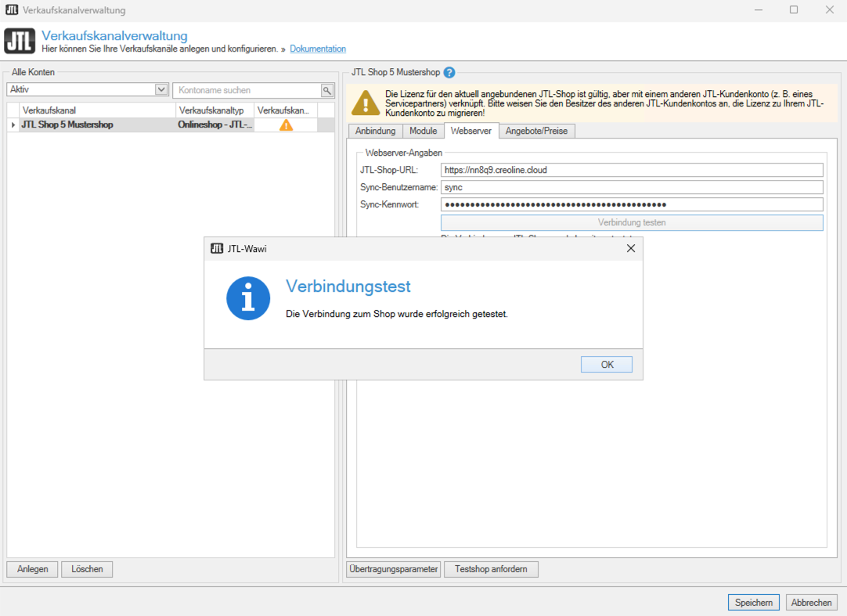
Task: Click the Verkaufskanal column header
Action: (97, 110)
